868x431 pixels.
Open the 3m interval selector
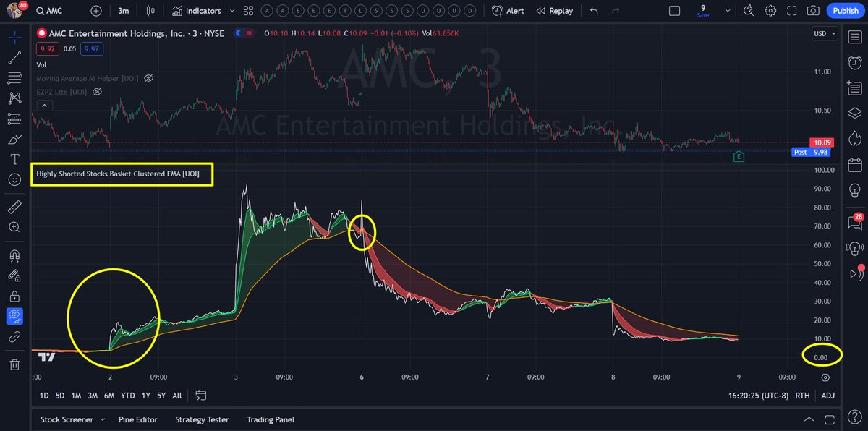pos(124,11)
